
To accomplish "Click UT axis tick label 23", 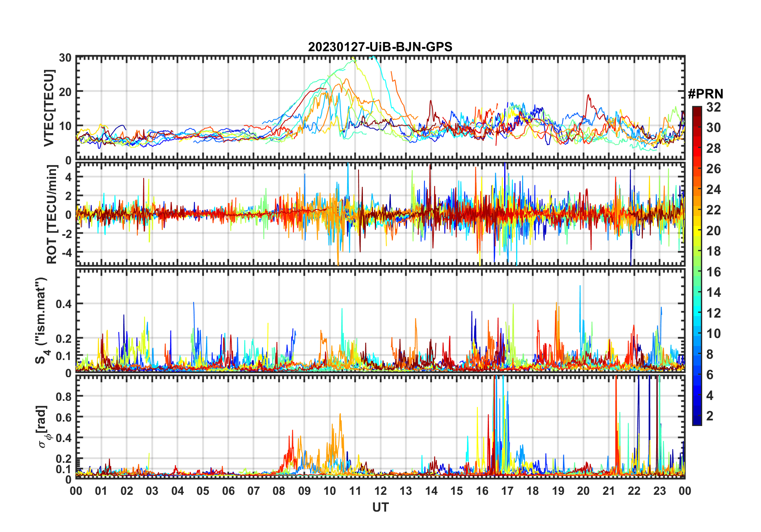I will click(x=660, y=491).
